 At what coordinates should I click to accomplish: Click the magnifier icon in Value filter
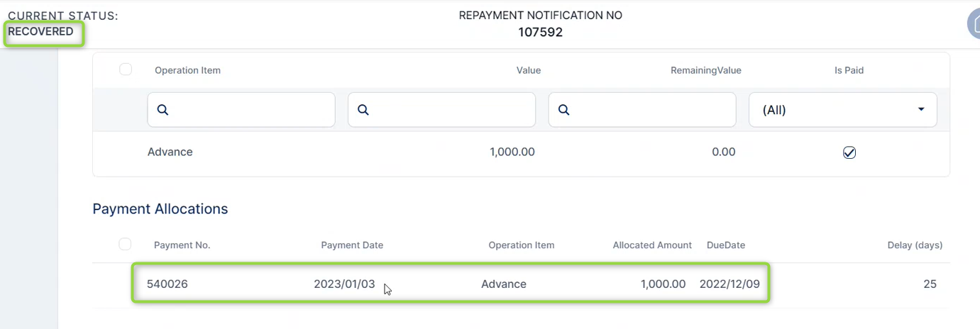[363, 110]
